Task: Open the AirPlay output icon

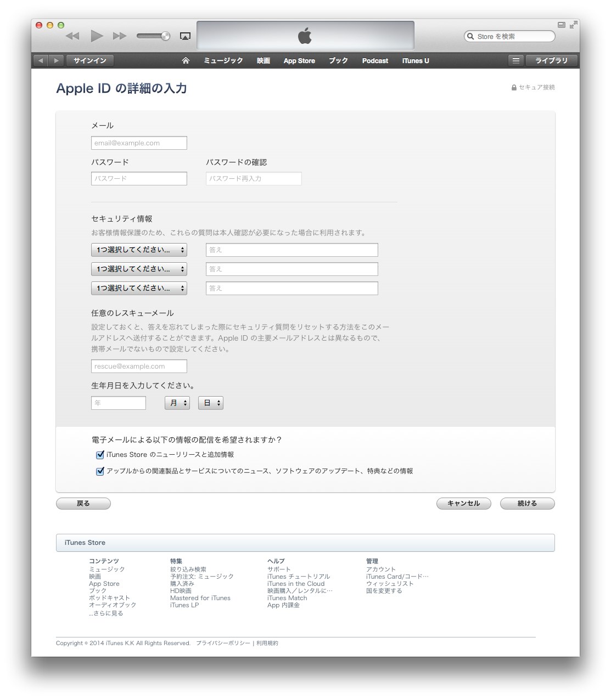Action: pyautogui.click(x=186, y=36)
